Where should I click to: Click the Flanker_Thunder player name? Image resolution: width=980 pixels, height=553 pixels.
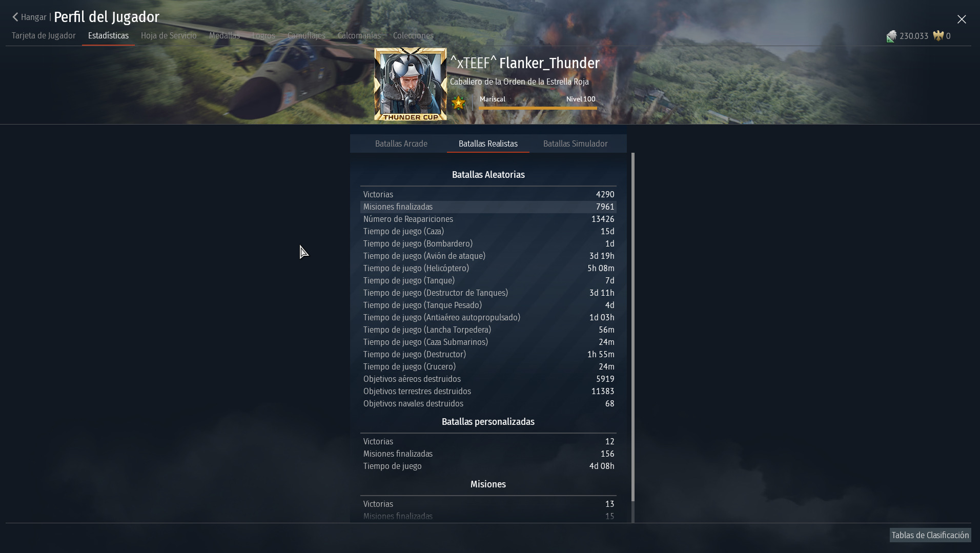(x=549, y=64)
